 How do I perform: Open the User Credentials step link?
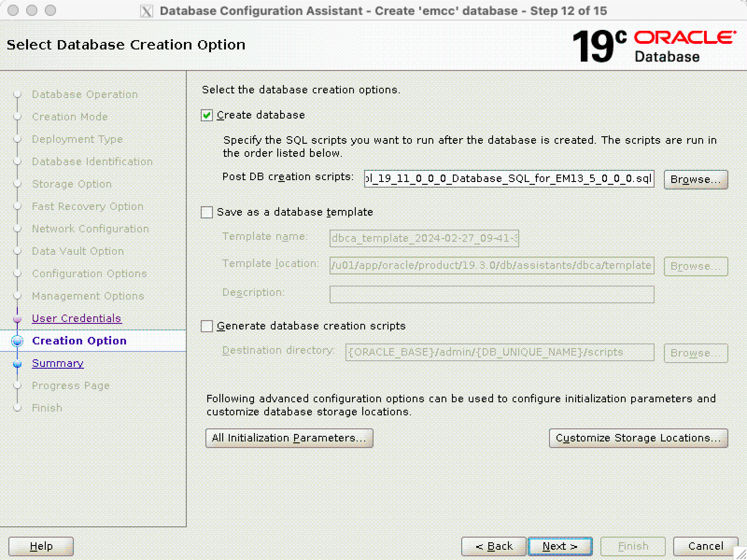pos(77,318)
